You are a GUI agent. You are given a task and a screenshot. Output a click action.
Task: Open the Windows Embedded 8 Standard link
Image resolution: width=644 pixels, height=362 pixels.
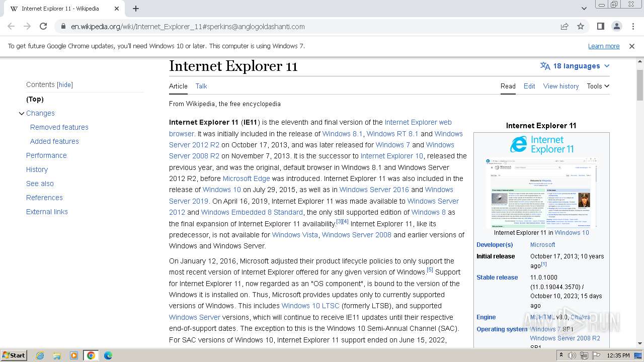[252, 212]
